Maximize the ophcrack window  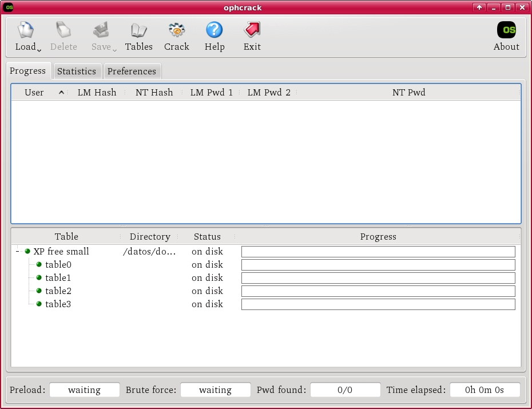point(508,7)
